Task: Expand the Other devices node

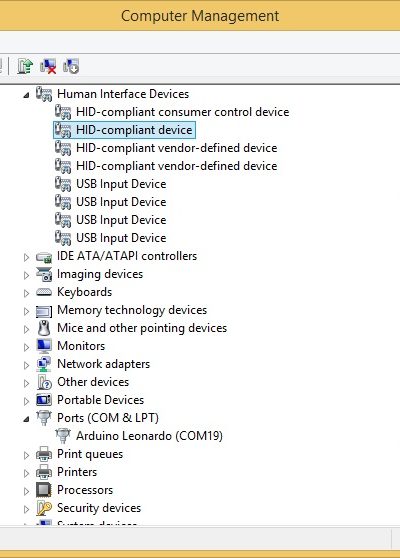Action: (26, 383)
